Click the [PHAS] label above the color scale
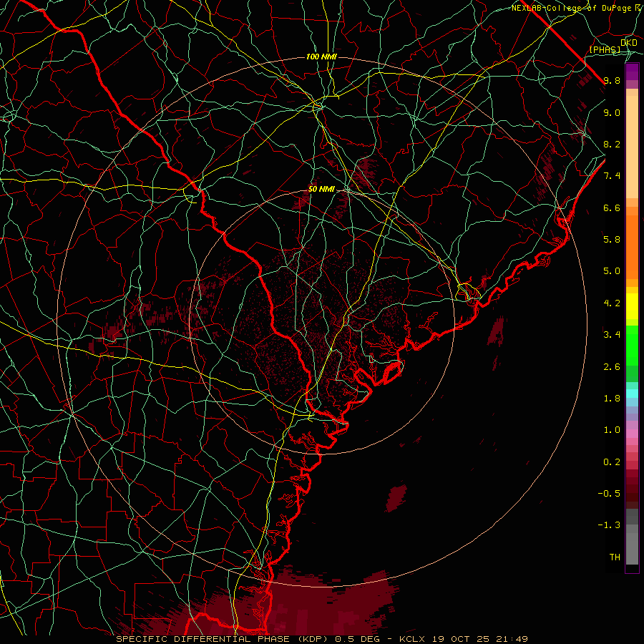Viewport: 644px width, 644px height. 605,49
